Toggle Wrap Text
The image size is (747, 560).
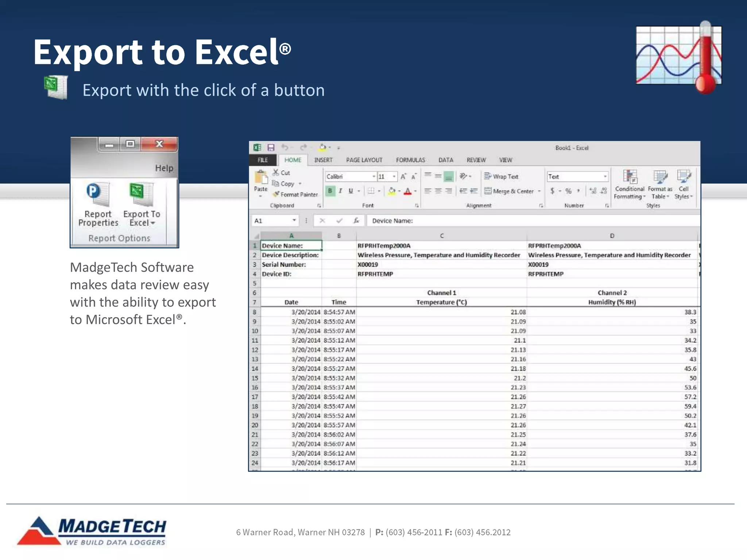pos(501,176)
